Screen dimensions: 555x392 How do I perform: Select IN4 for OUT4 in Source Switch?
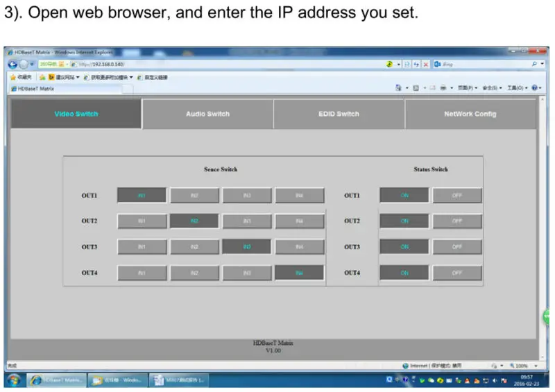[300, 273]
